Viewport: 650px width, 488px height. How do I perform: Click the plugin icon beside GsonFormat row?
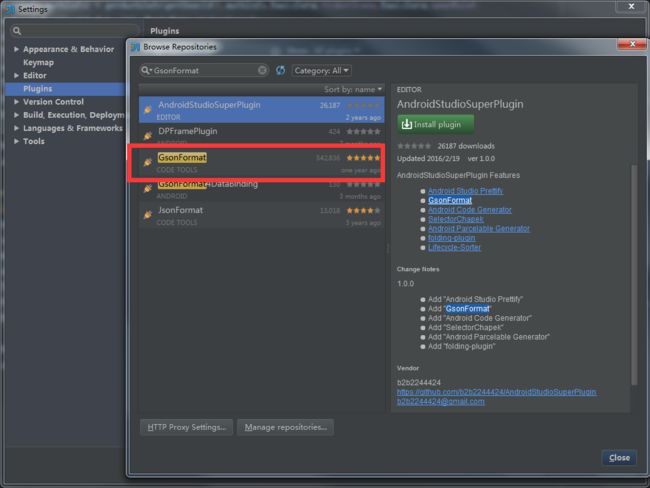pos(148,162)
